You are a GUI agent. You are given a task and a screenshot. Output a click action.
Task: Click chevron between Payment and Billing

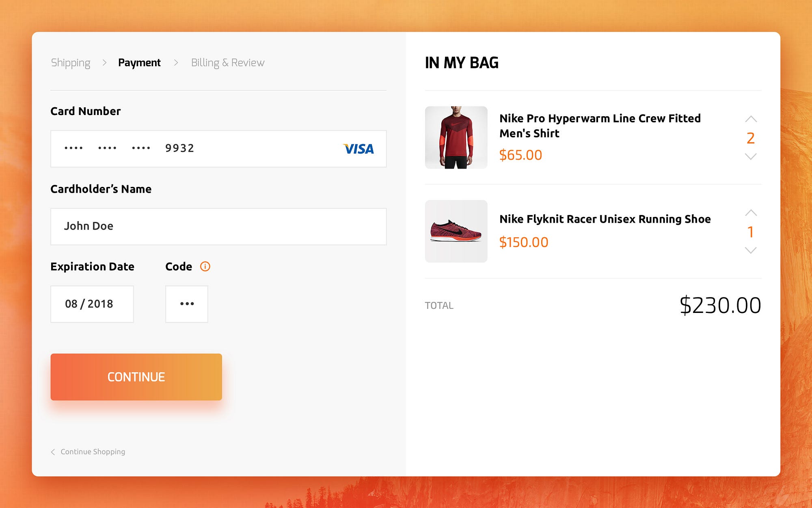pos(176,63)
